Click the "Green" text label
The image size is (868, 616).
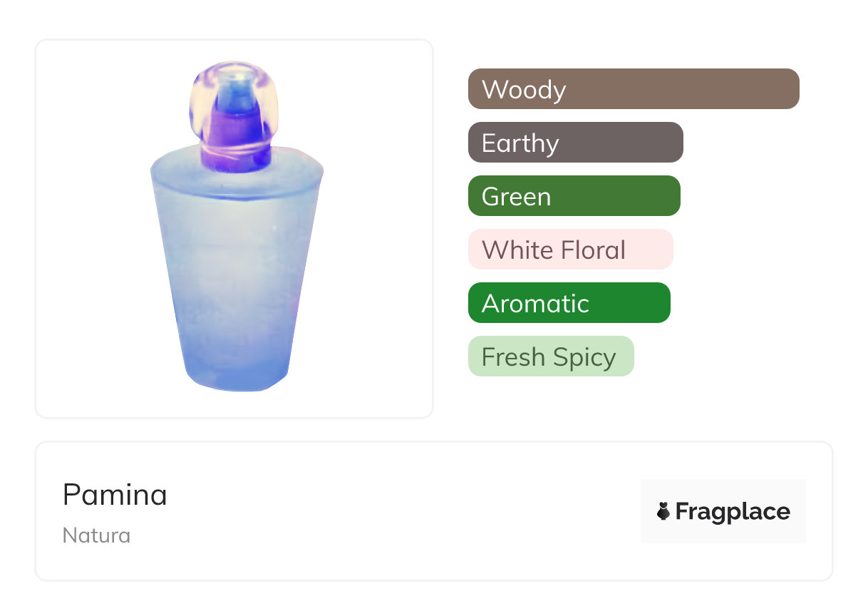[516, 197]
